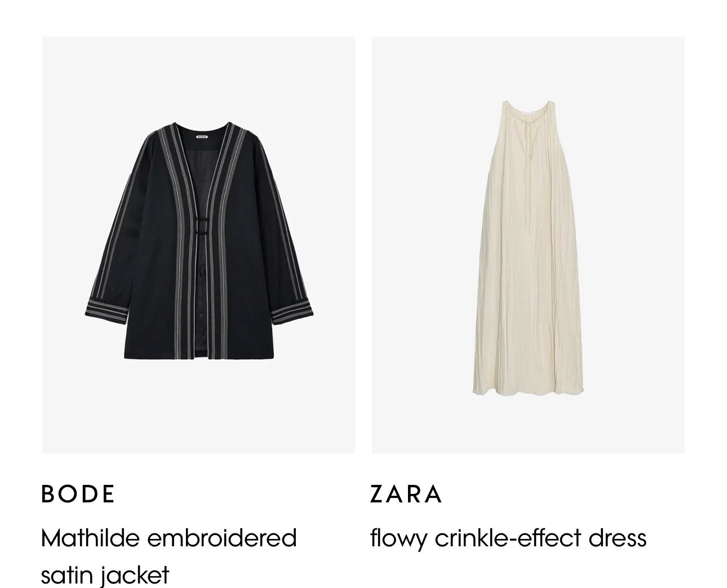The image size is (727, 588).
Task: Open the BODE black jacket product image
Action: 198,245
